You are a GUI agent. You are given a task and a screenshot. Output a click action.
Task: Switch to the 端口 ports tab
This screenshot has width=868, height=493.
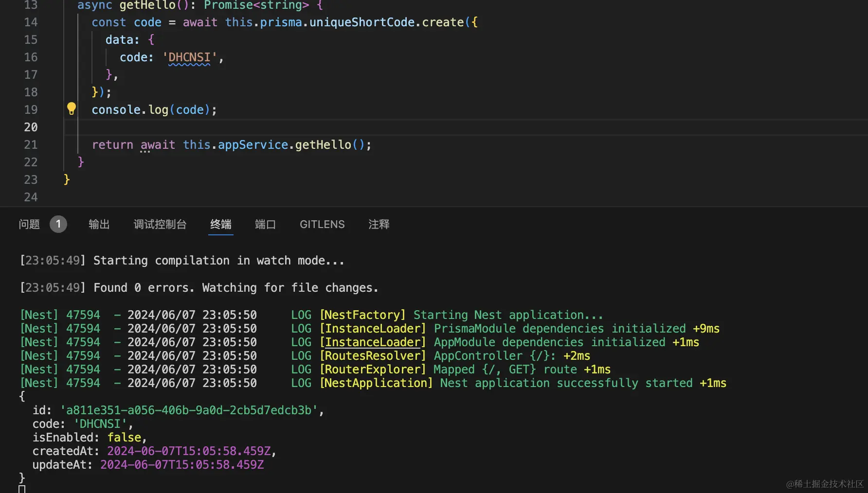(266, 224)
